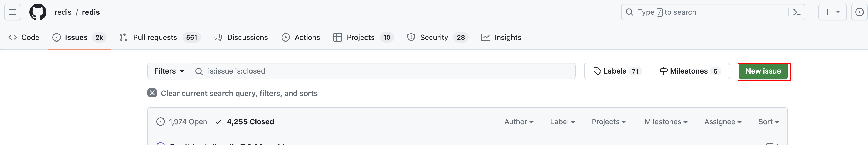Open the command palette icon

tap(797, 12)
